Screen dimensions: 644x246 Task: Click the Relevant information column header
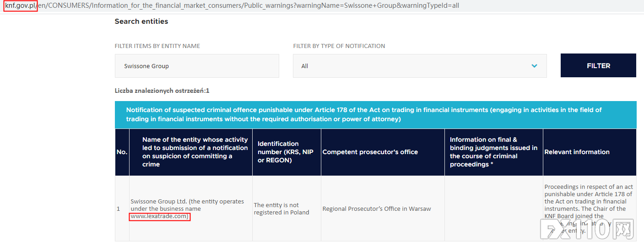[x=577, y=152]
